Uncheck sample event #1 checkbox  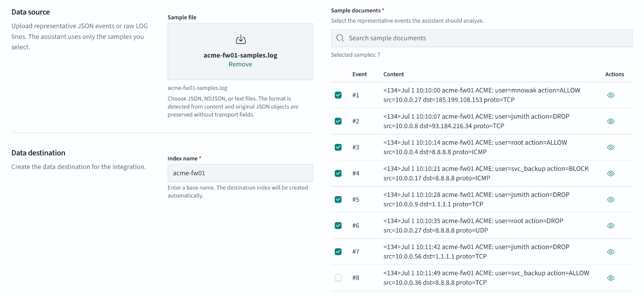pos(338,95)
